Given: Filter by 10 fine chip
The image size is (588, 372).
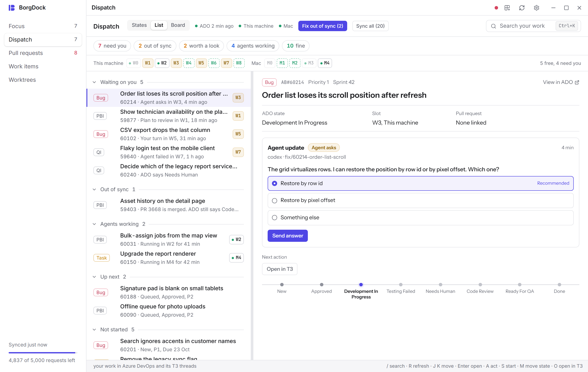Looking at the screenshot, I should [296, 46].
